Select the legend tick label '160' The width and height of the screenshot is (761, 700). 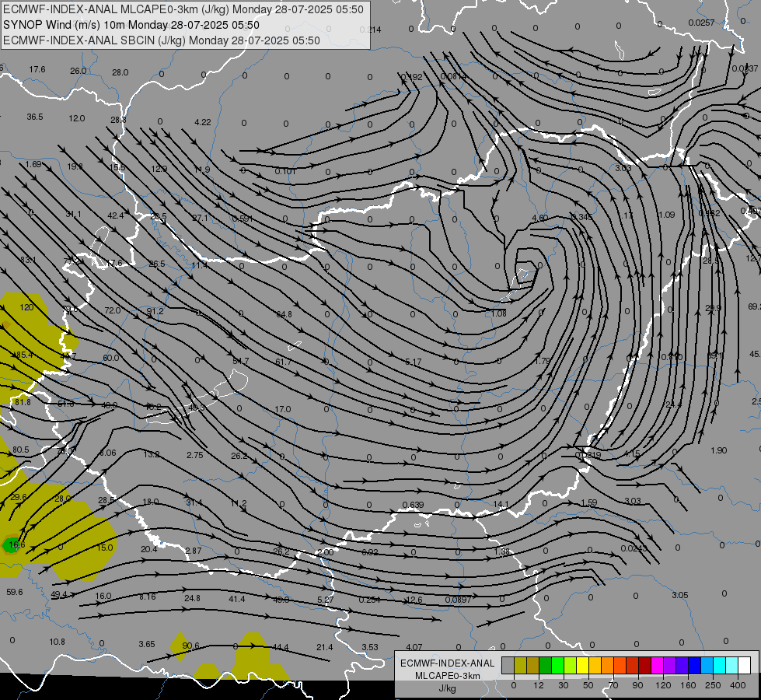coord(688,685)
